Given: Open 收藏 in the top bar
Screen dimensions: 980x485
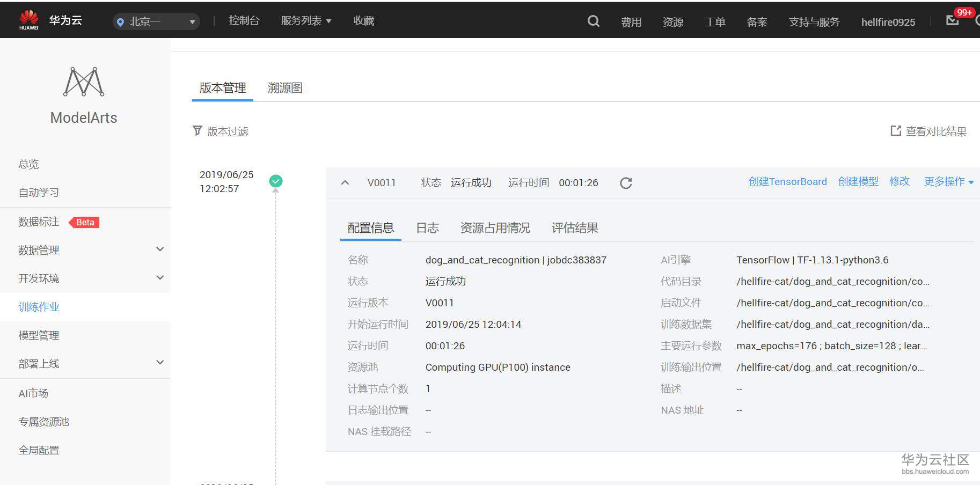Looking at the screenshot, I should pyautogui.click(x=364, y=20).
